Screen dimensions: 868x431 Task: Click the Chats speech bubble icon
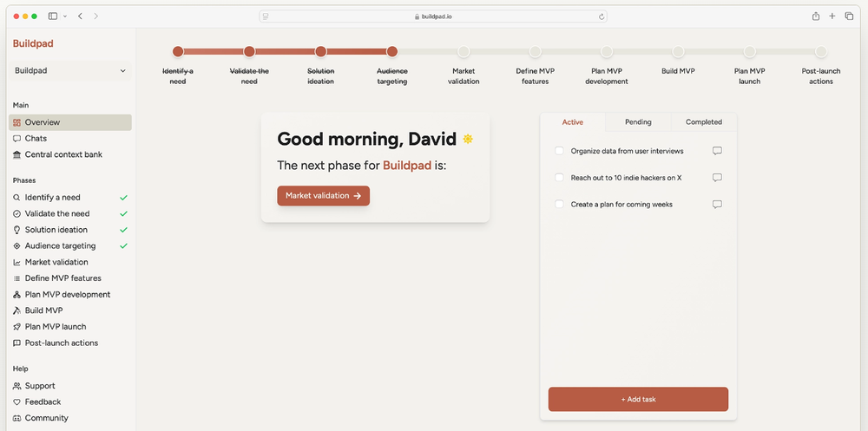[16, 138]
